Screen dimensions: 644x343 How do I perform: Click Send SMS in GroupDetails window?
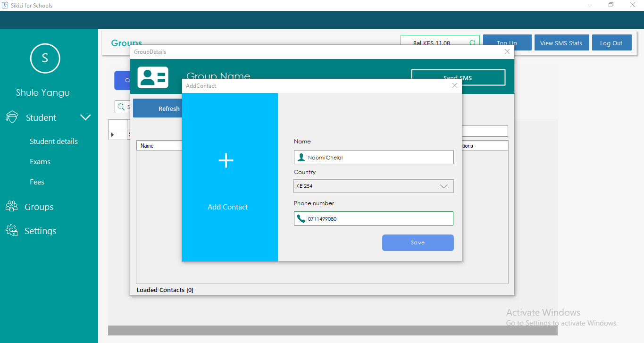pyautogui.click(x=458, y=78)
